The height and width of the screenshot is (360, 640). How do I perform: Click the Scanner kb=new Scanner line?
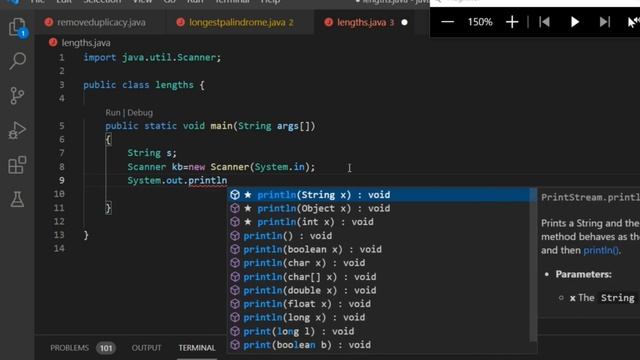(221, 167)
